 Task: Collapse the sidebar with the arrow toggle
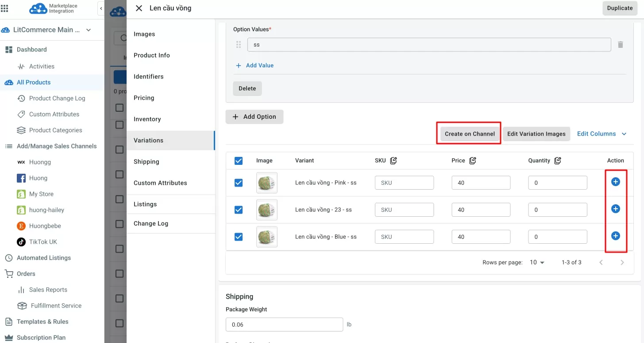point(101,8)
